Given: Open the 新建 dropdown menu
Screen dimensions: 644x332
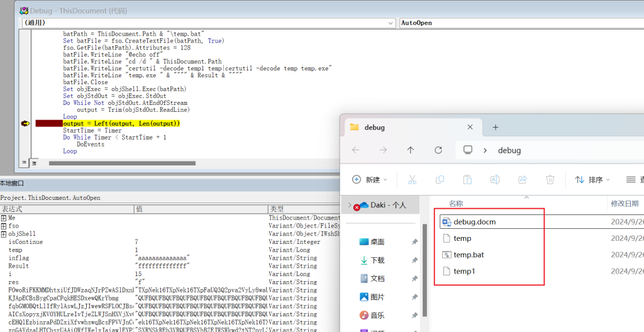Looking at the screenshot, I should click(370, 180).
